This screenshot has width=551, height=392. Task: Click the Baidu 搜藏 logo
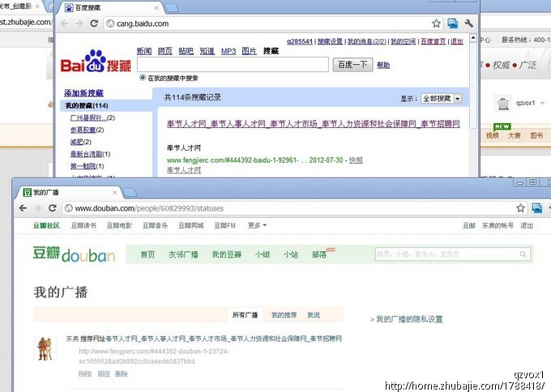96,61
